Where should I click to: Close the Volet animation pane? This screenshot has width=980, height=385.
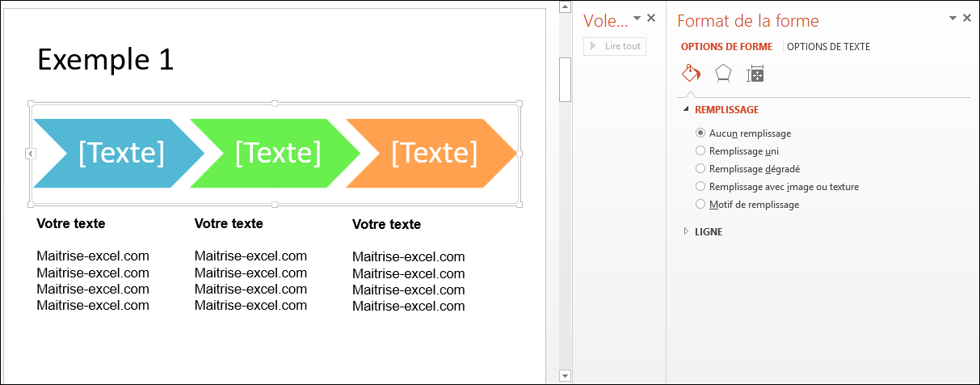651,18
